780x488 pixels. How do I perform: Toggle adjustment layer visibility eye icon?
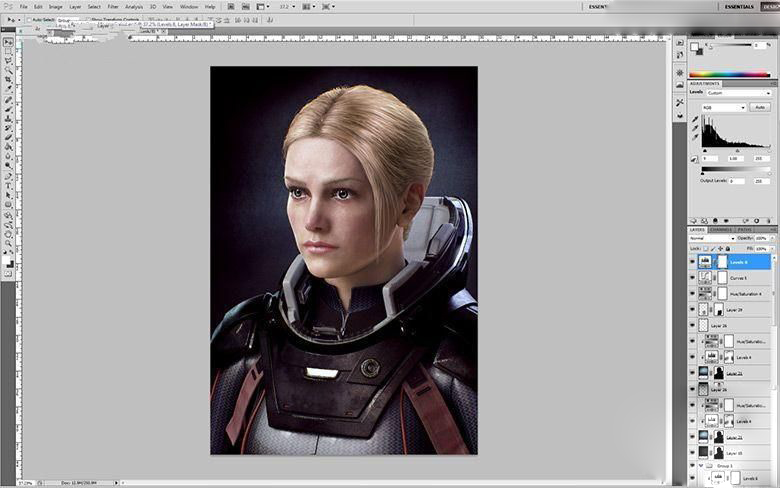tap(726, 221)
